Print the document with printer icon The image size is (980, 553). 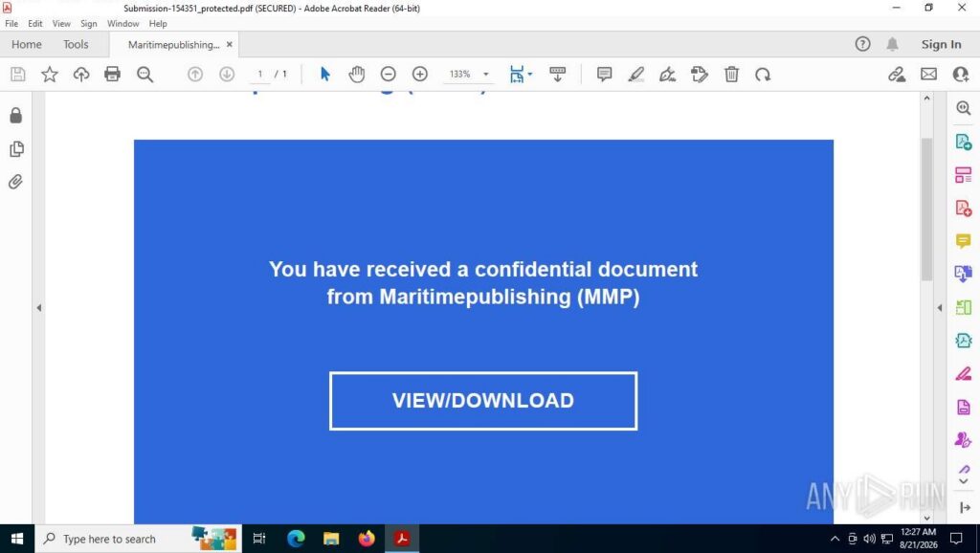click(113, 75)
